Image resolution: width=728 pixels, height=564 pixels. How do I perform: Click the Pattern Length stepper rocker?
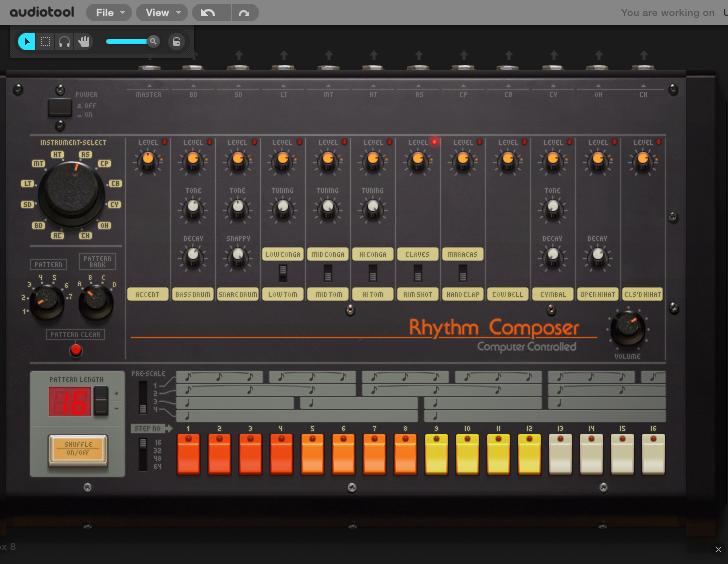pos(101,401)
